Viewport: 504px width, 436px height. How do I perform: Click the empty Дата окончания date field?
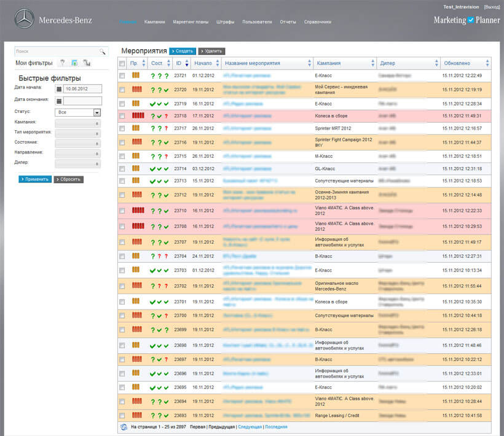click(x=82, y=101)
